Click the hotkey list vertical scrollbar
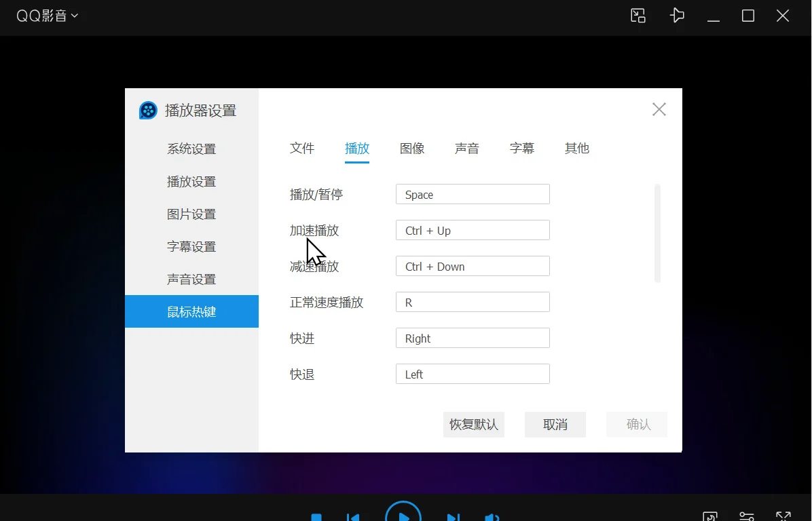Image resolution: width=812 pixels, height=521 pixels. (658, 233)
